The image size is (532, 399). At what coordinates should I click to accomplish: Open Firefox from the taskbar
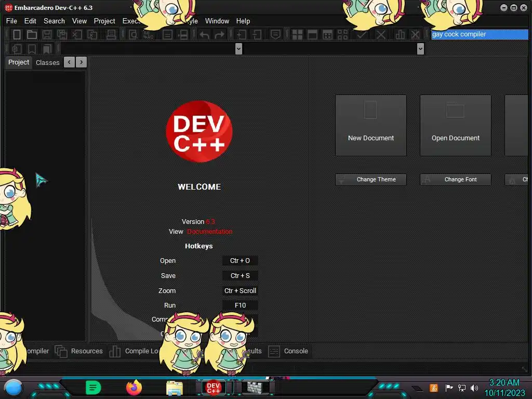point(134,388)
